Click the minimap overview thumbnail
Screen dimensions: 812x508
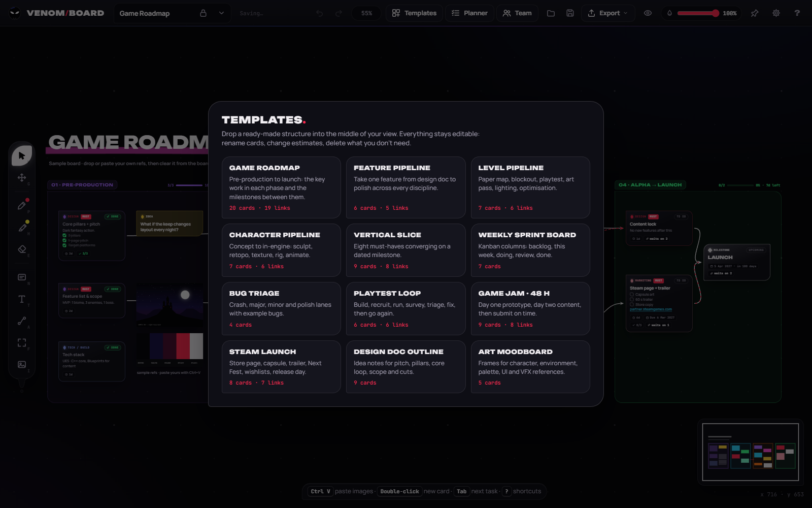(x=751, y=452)
